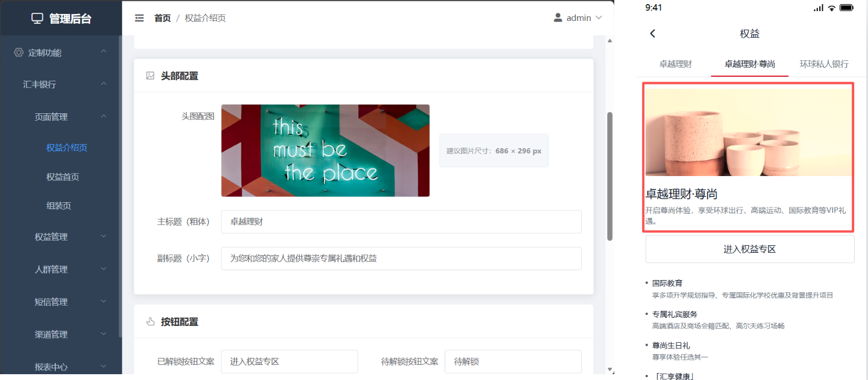Collapse the 汇丰银行 submenu chevron
Screen dimensions: 868x380
pos(103,84)
